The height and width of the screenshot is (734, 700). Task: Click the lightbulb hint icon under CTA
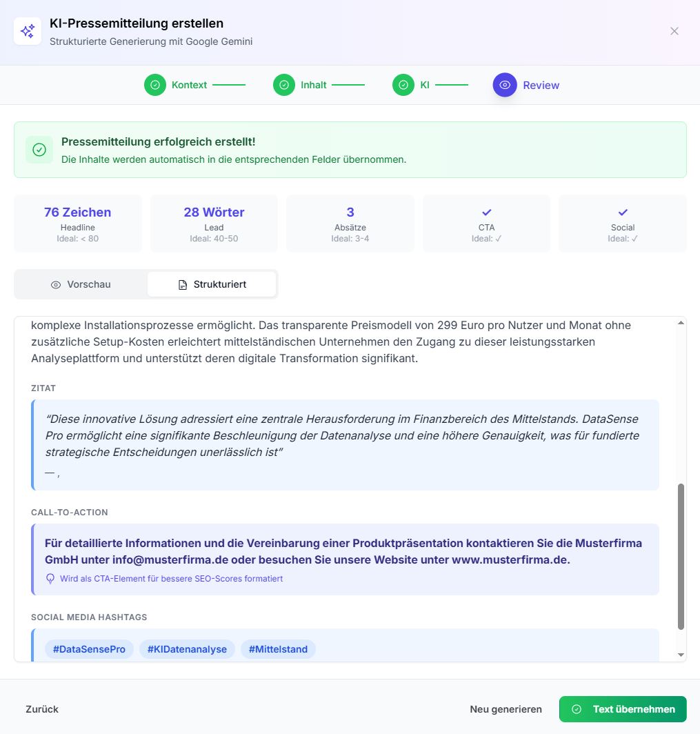(50, 579)
